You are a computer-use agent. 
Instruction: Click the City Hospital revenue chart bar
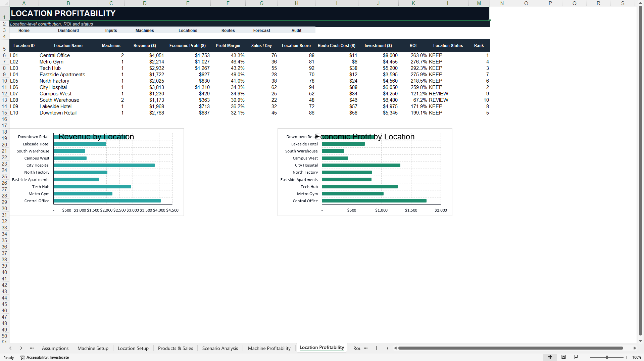click(104, 165)
